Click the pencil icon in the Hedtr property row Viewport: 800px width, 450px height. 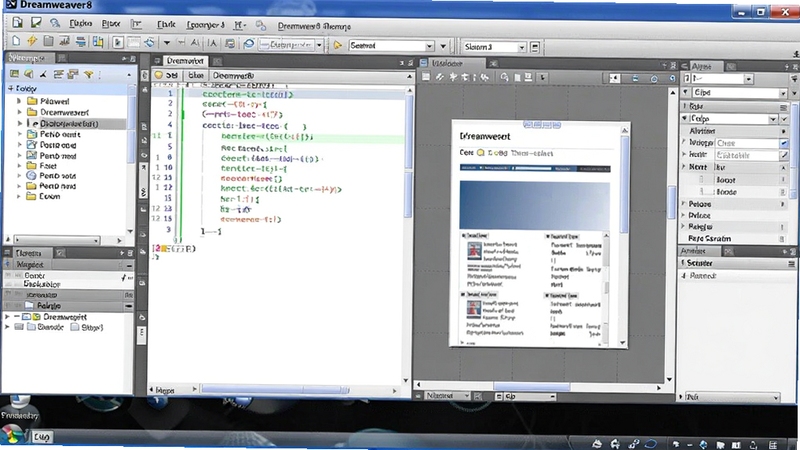[784, 155]
